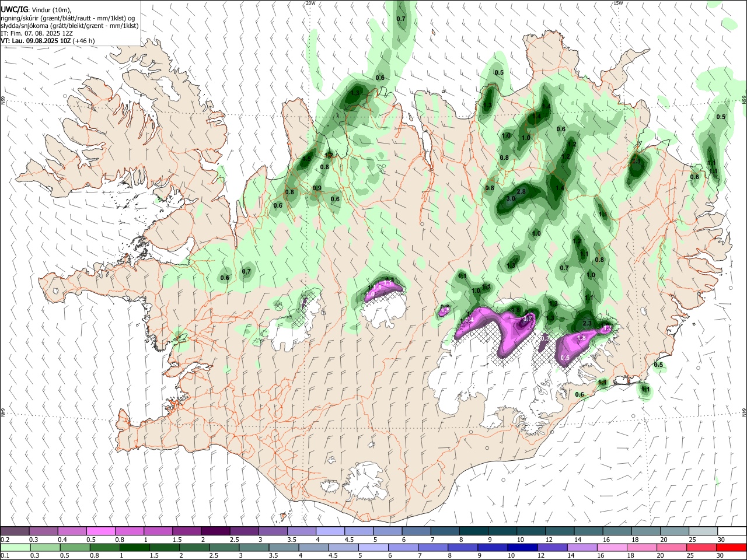Click the deep navy blue legend swatch labeled 10
The image size is (747, 560).
pos(521,547)
